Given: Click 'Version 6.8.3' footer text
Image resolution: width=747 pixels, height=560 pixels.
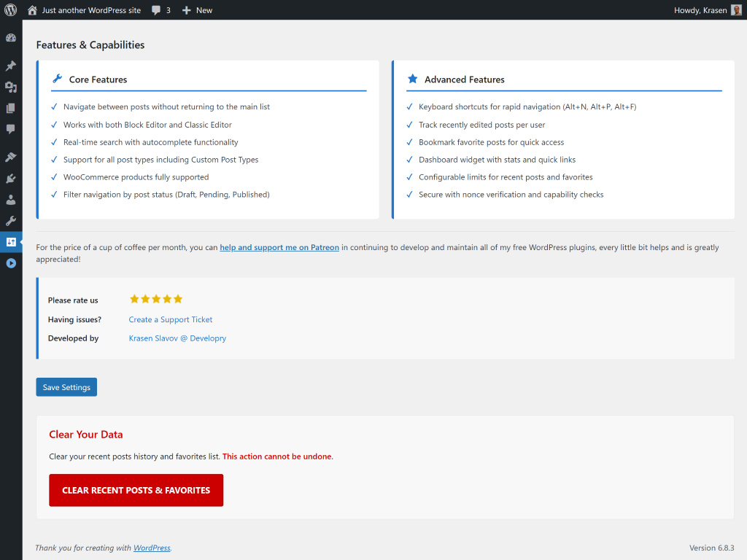Looking at the screenshot, I should [712, 548].
